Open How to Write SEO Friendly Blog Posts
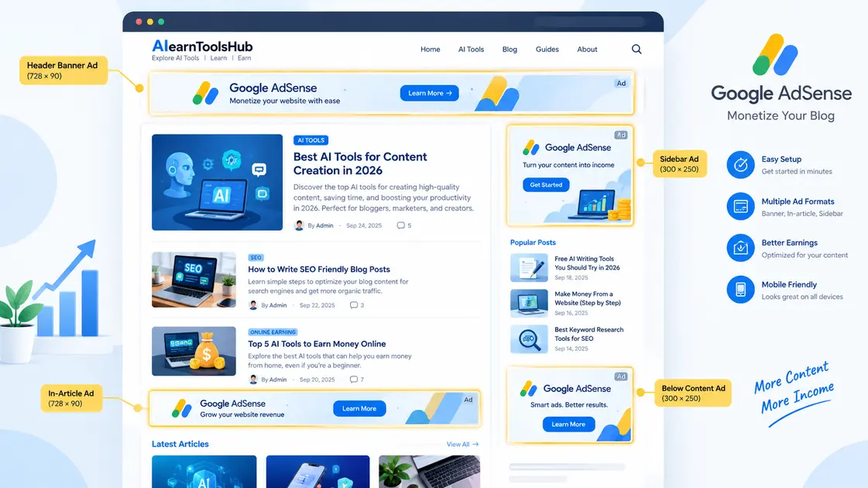Image resolution: width=868 pixels, height=488 pixels. 319,270
